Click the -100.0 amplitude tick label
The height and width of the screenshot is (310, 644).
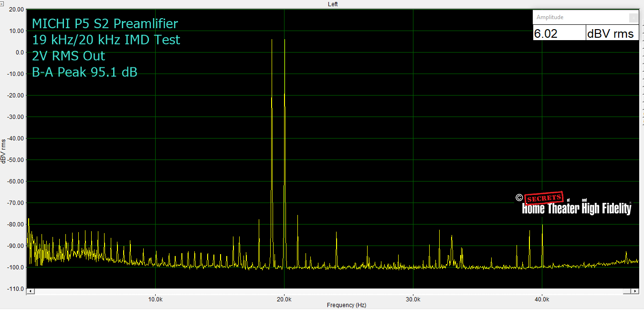click(16, 267)
